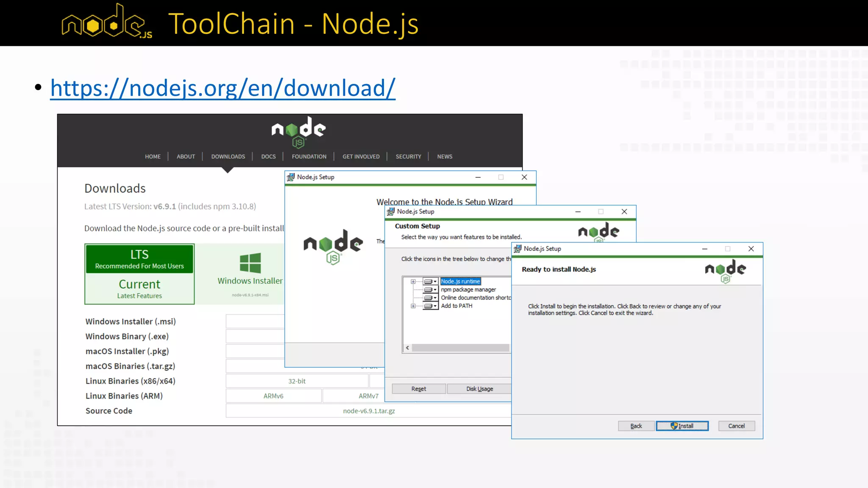Click the Node.js logo in the Ready to install dialog
Image resolution: width=868 pixels, height=488 pixels.
point(725,271)
